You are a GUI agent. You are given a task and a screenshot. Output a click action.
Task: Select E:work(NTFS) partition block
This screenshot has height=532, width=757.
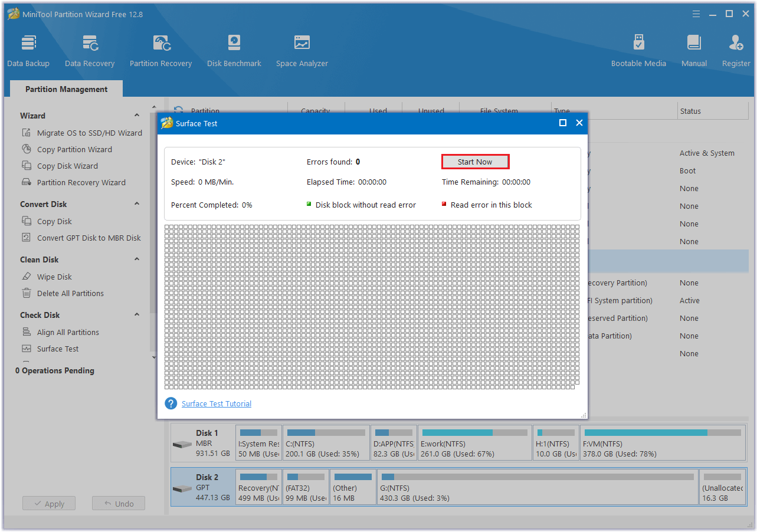(475, 443)
